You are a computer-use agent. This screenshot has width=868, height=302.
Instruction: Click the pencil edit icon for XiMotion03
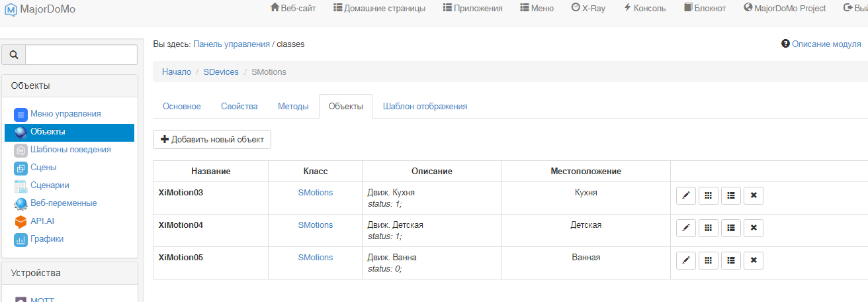pos(685,195)
